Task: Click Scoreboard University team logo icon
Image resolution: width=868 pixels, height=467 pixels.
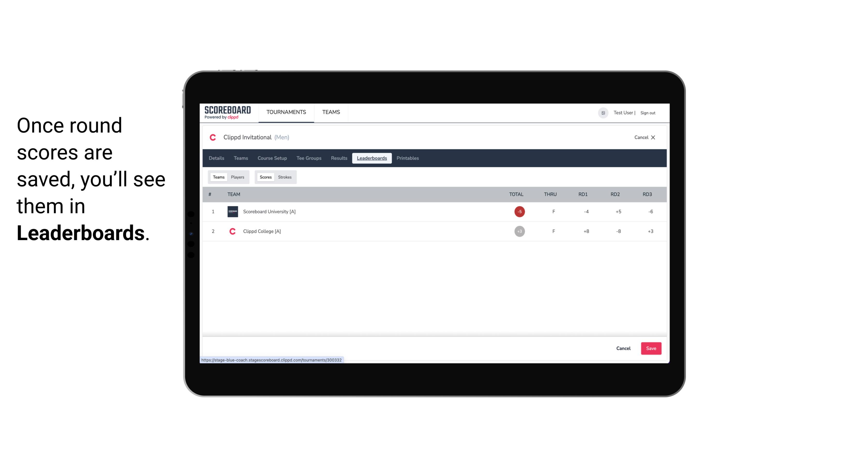Action: [232, 211]
